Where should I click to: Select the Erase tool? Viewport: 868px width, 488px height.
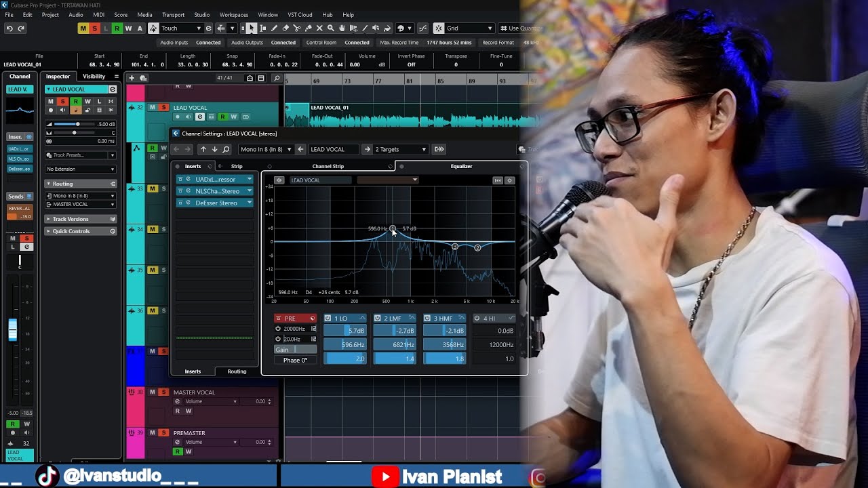(285, 28)
